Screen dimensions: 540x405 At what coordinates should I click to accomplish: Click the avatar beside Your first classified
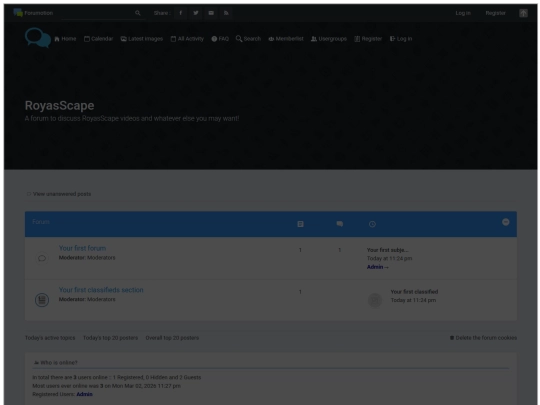click(x=375, y=300)
